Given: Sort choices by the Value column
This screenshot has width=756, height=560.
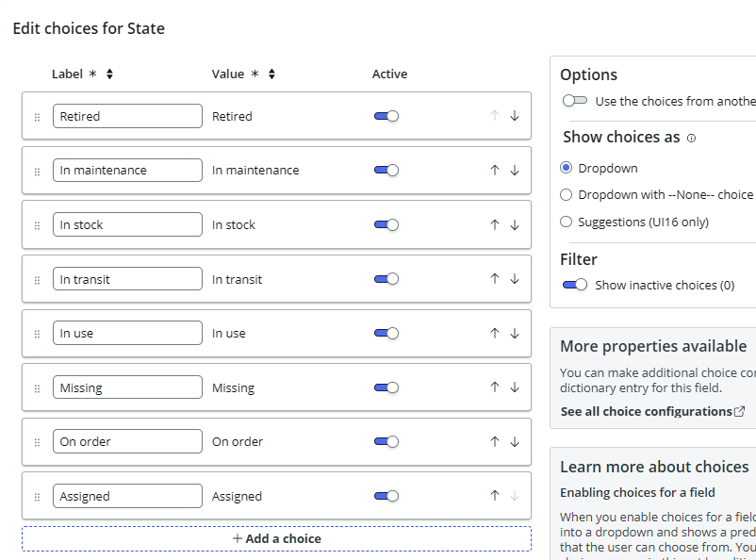Looking at the screenshot, I should click(x=271, y=74).
